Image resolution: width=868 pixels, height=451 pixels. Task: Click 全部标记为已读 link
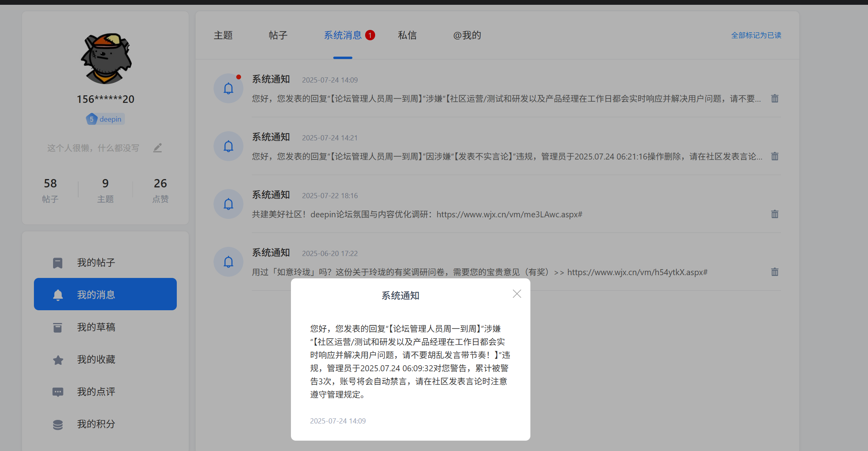tap(756, 35)
